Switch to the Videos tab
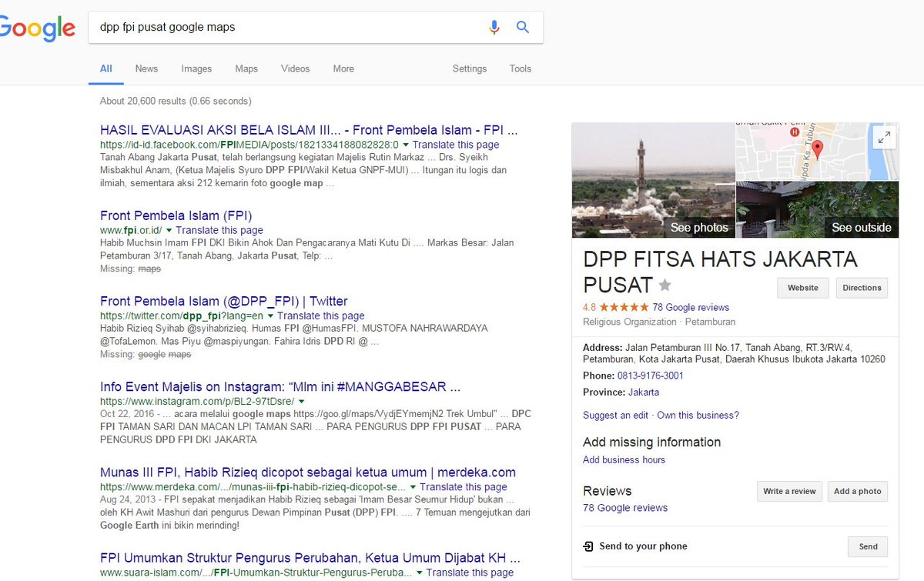The width and height of the screenshot is (924, 581). click(295, 68)
